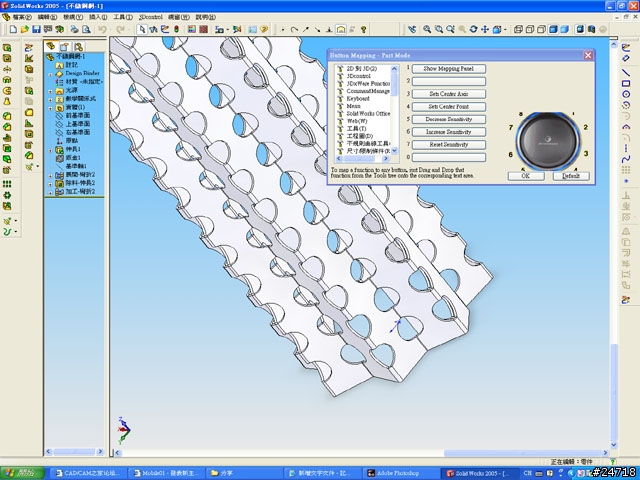
Task: Click the Save floppy disk icon
Action: click(x=36, y=29)
